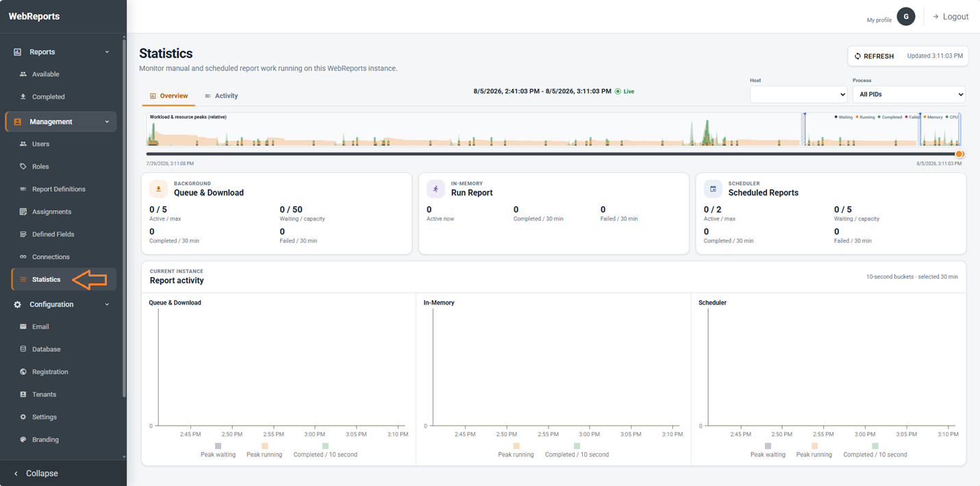Click the G profile avatar

(x=906, y=16)
